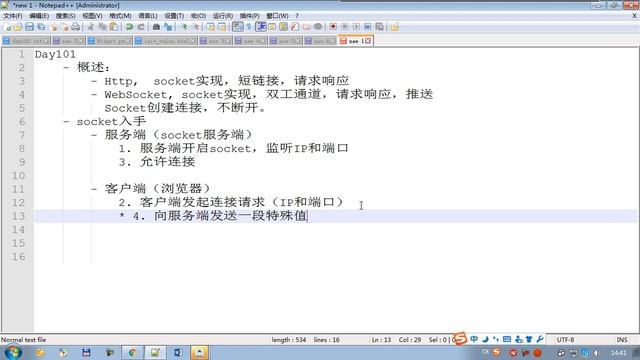640x360 pixels.
Task: Open the 视图(V) menu
Action: coord(92,16)
